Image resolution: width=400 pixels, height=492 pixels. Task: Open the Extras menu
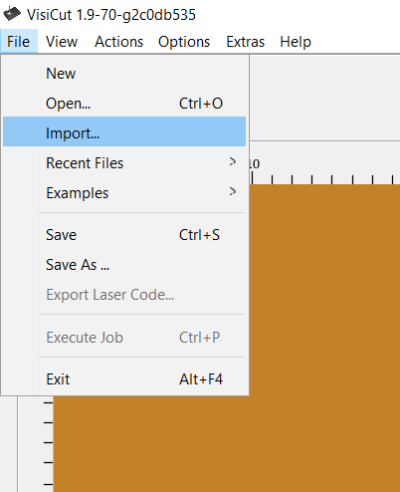coord(245,42)
